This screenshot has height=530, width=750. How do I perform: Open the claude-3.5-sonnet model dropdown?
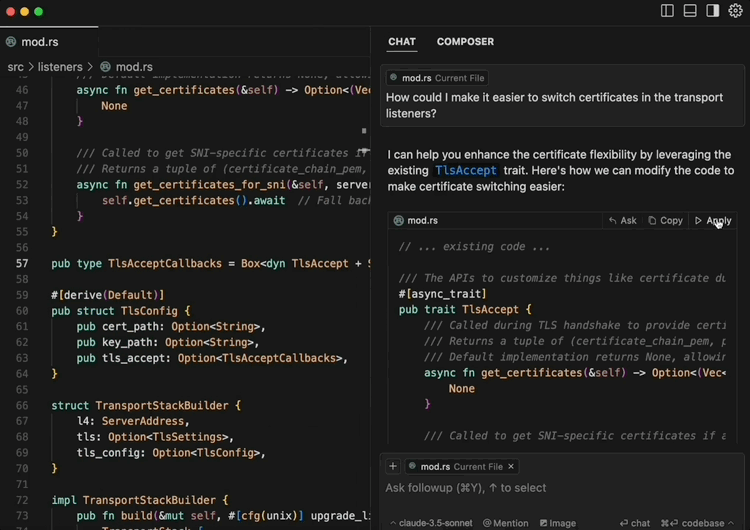pyautogui.click(x=430, y=523)
